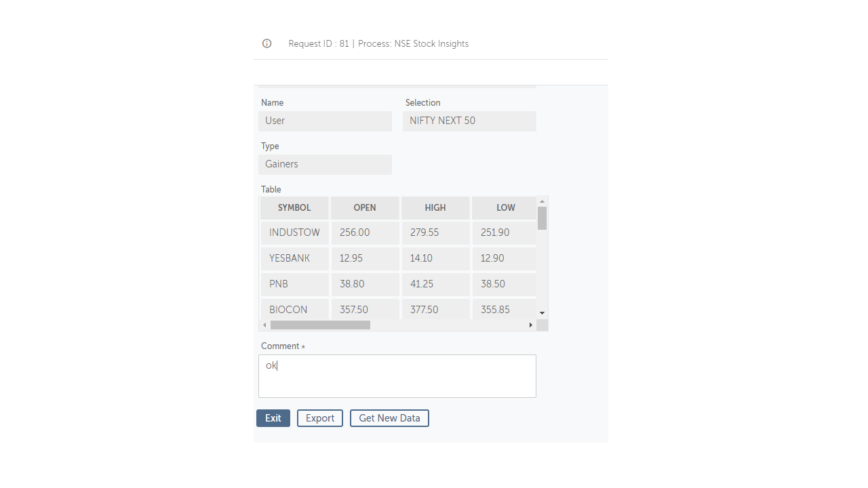Click the table's vertical scrollbar thumb
The width and height of the screenshot is (868, 488).
tap(542, 218)
